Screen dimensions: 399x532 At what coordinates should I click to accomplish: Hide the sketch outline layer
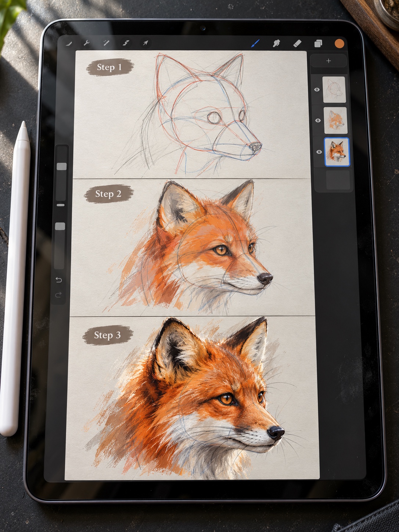[x=317, y=90]
